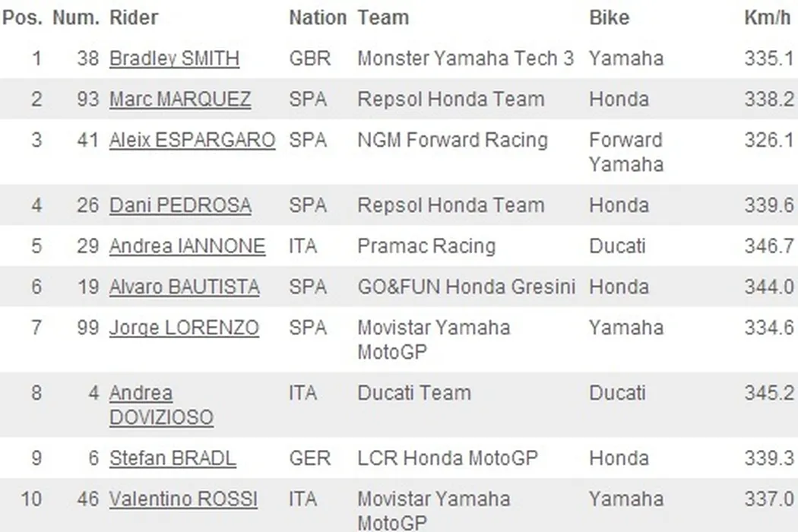The height and width of the screenshot is (532, 798).
Task: Click the Monster Yamaha Tech 3 team cell
Action: click(x=465, y=59)
